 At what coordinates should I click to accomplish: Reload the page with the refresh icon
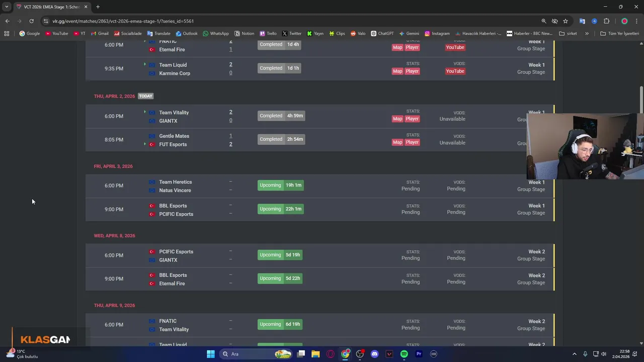pyautogui.click(x=31, y=21)
